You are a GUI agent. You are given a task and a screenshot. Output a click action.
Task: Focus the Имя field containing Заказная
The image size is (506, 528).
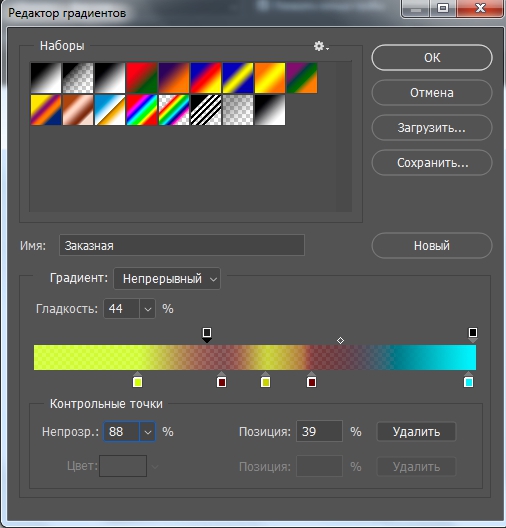coord(182,245)
